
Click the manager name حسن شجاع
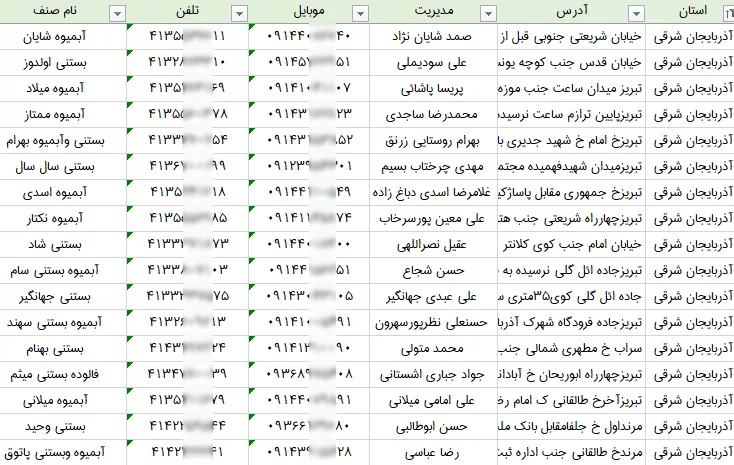pyautogui.click(x=432, y=270)
